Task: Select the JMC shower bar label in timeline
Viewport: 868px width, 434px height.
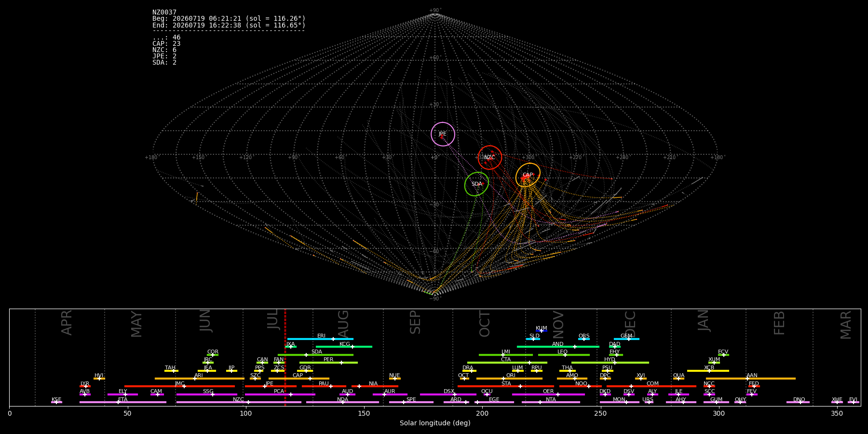Action: (x=179, y=384)
